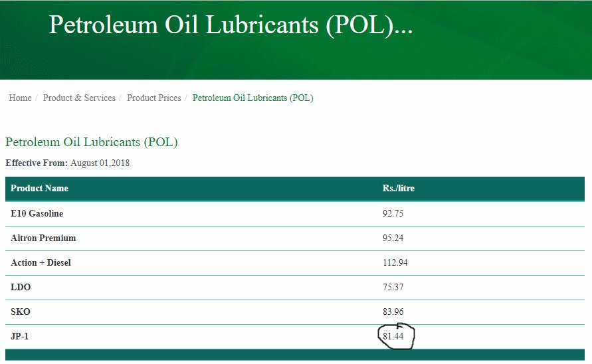The width and height of the screenshot is (592, 364).
Task: Click the banner title Petroleum Oil Lubricants (POL)...
Action: pyautogui.click(x=231, y=25)
